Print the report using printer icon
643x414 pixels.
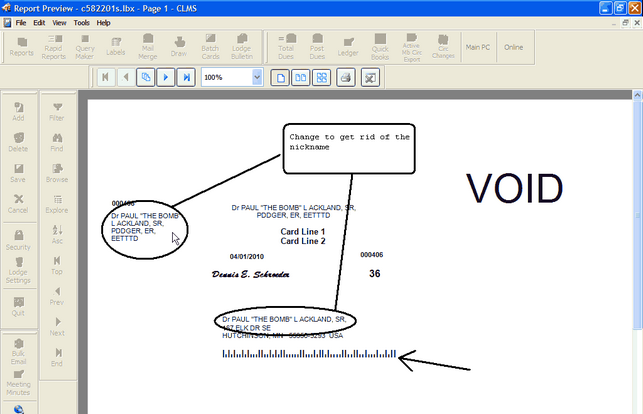point(345,77)
